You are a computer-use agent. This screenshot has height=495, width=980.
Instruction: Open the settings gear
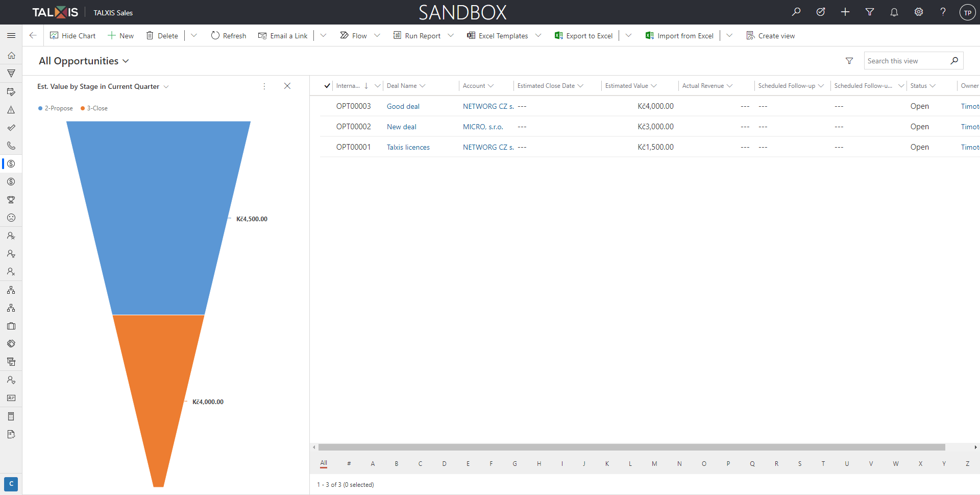918,12
